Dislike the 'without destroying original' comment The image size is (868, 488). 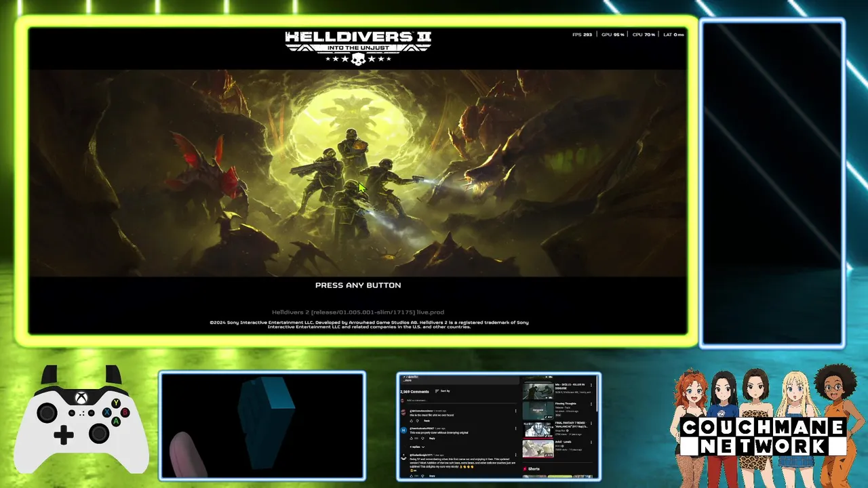tap(422, 439)
